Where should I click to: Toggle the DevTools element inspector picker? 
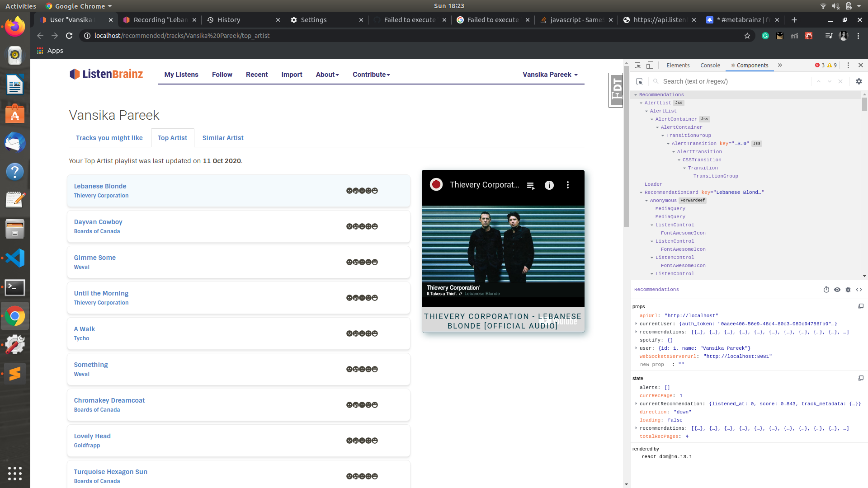coord(637,65)
